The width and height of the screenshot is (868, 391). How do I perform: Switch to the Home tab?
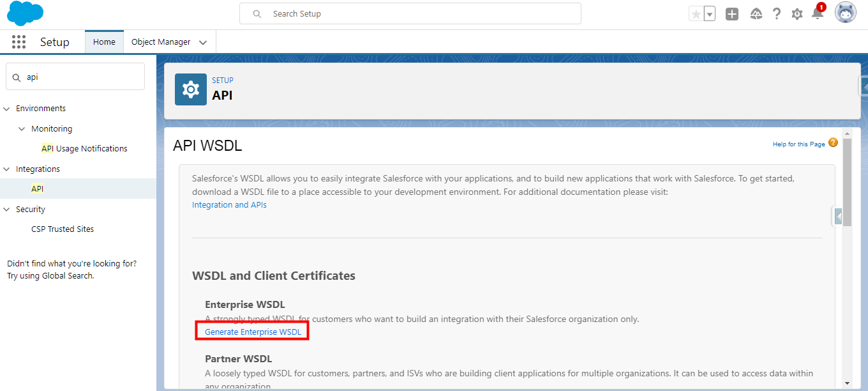[104, 42]
